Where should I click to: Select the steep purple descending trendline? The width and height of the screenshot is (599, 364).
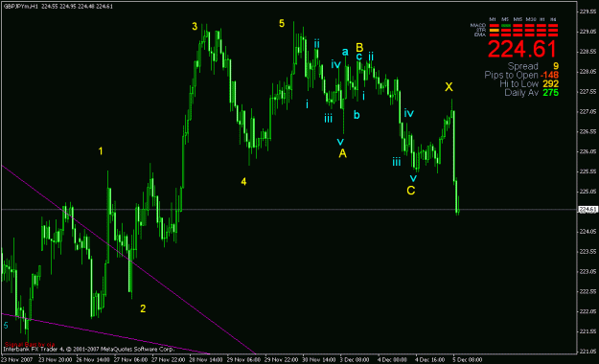coord(128,260)
